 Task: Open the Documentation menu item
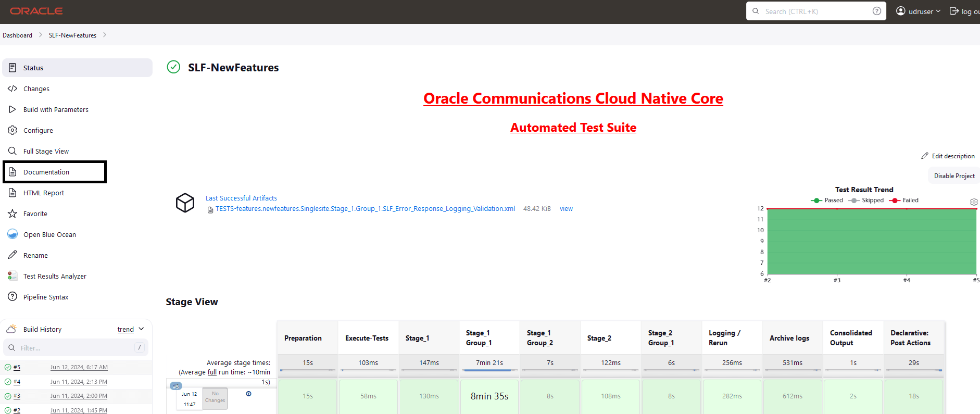coord(55,172)
